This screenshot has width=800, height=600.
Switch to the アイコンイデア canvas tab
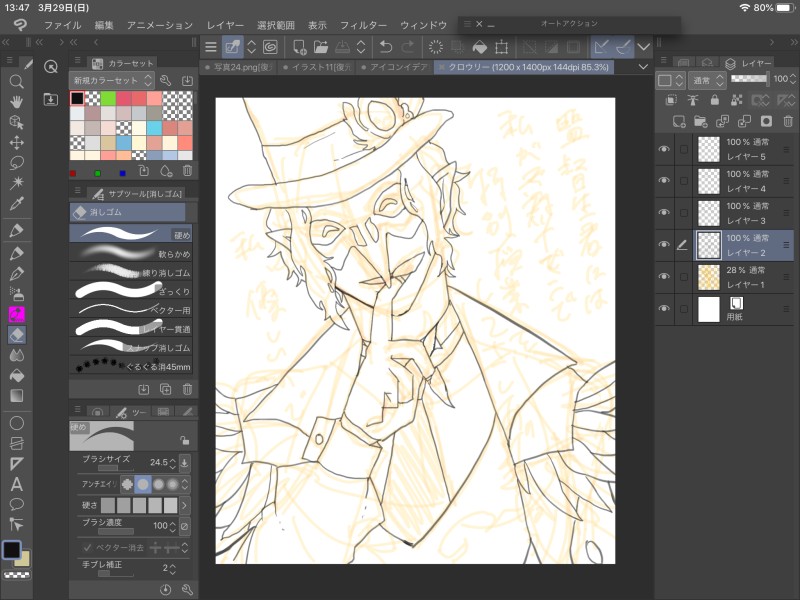tap(395, 67)
